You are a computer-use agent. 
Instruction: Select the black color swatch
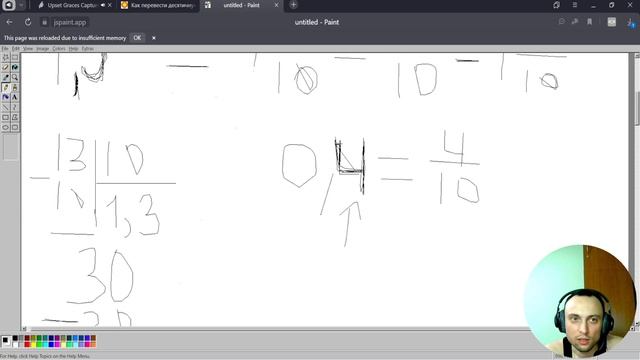click(15, 338)
